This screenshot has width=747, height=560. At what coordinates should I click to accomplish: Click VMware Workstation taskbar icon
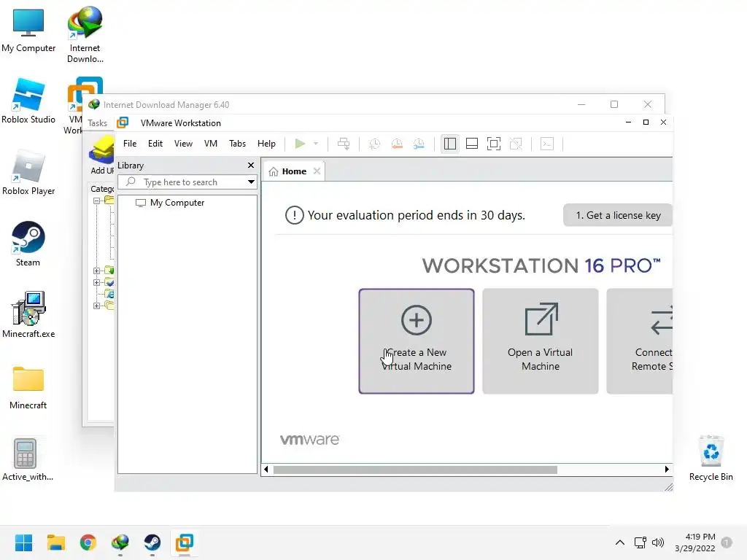pyautogui.click(x=185, y=542)
